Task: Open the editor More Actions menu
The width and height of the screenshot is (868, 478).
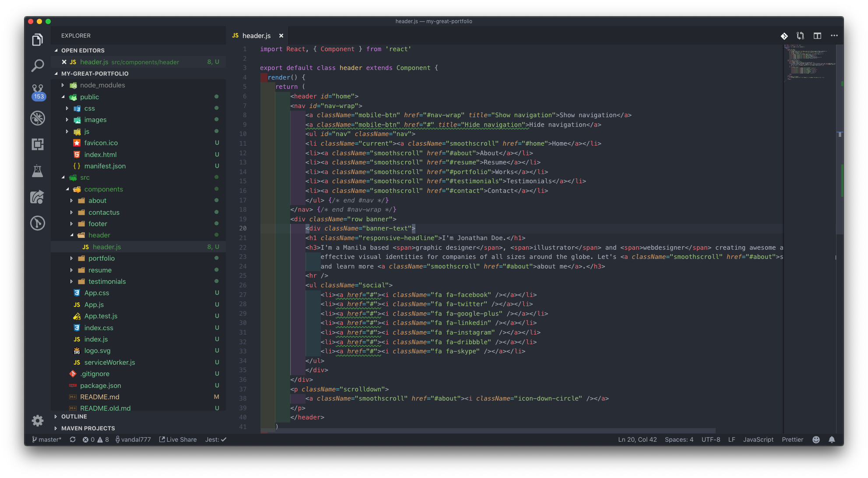Action: [x=834, y=36]
